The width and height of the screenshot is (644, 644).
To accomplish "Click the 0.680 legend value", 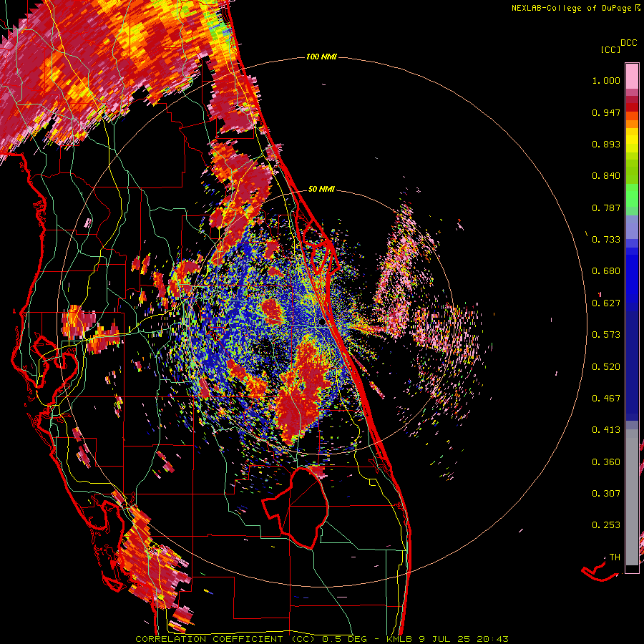I will point(606,271).
